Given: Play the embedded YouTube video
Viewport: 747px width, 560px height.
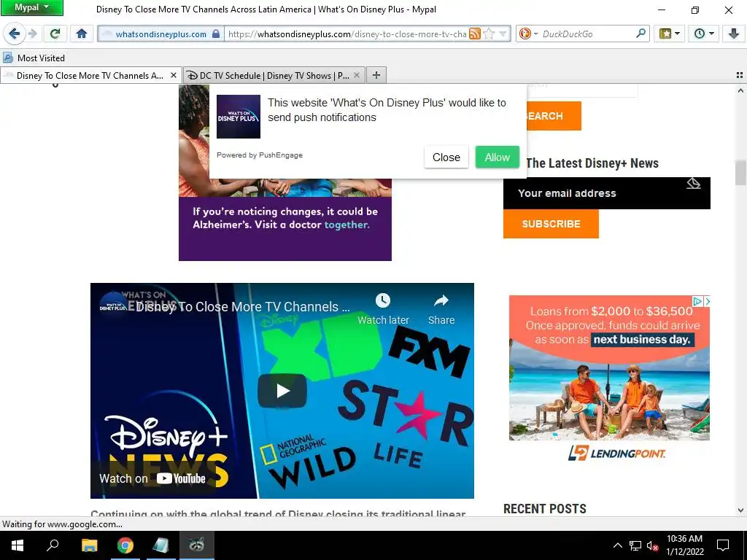Looking at the screenshot, I should click(x=282, y=391).
